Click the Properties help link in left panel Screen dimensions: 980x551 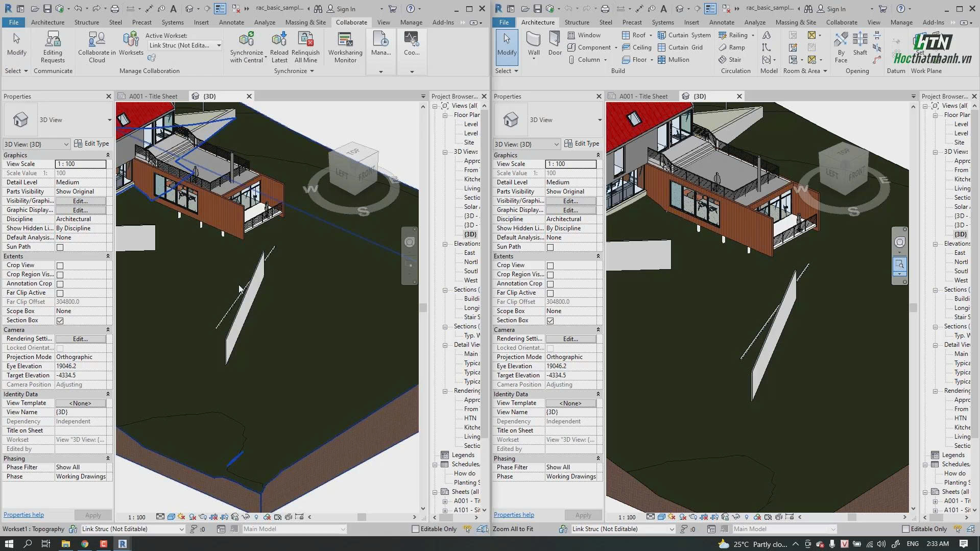[x=23, y=515]
